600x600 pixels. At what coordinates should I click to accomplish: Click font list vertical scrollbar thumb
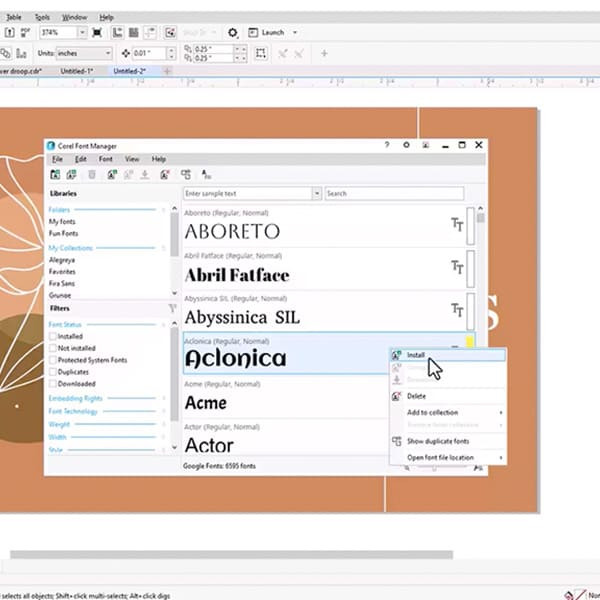[480, 218]
